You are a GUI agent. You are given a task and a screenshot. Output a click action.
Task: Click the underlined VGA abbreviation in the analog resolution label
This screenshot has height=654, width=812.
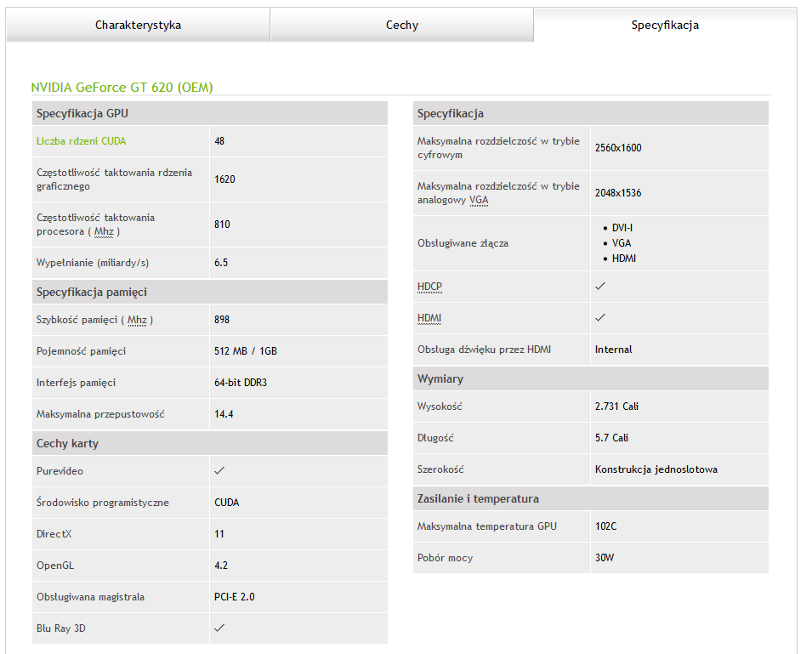tap(479, 200)
